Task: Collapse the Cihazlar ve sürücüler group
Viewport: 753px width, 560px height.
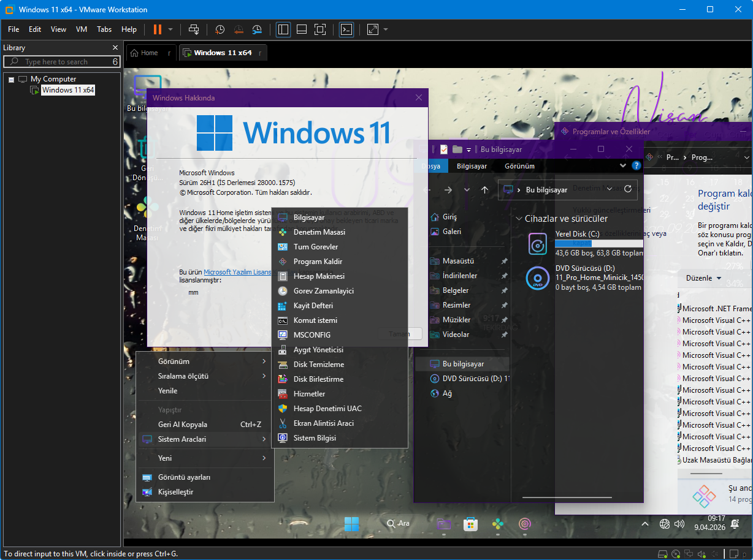Action: (519, 219)
